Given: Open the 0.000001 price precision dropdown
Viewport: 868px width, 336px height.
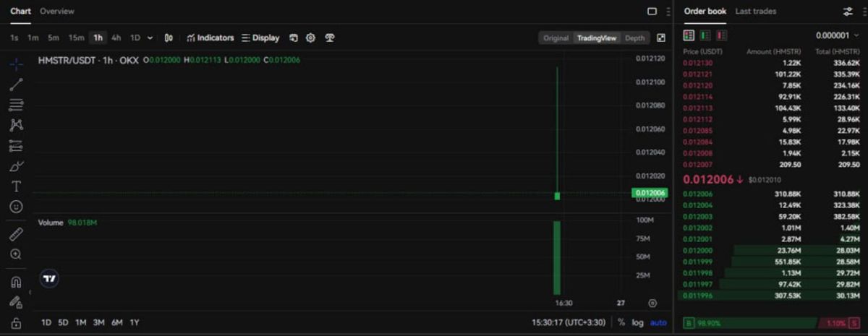Looking at the screenshot, I should [x=837, y=35].
